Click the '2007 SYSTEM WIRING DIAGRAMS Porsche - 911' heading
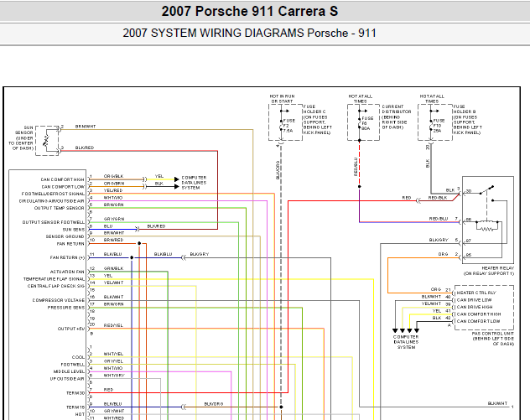Image resolution: width=530 pixels, height=420 pixels. point(249,33)
